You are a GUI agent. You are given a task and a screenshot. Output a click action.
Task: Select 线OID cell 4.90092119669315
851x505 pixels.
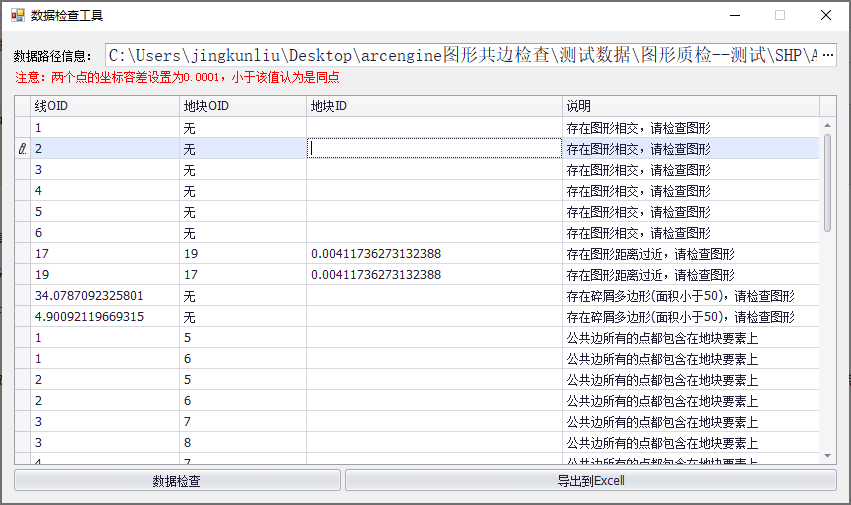click(x=105, y=317)
